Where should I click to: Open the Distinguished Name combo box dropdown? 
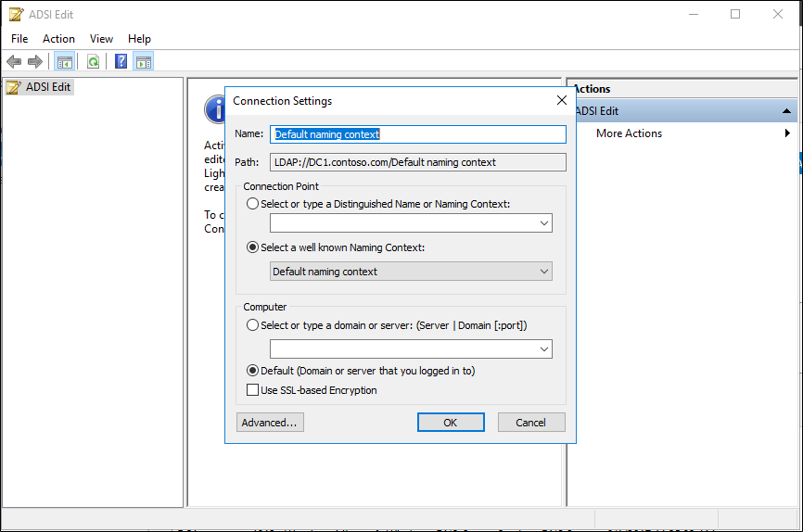point(544,223)
